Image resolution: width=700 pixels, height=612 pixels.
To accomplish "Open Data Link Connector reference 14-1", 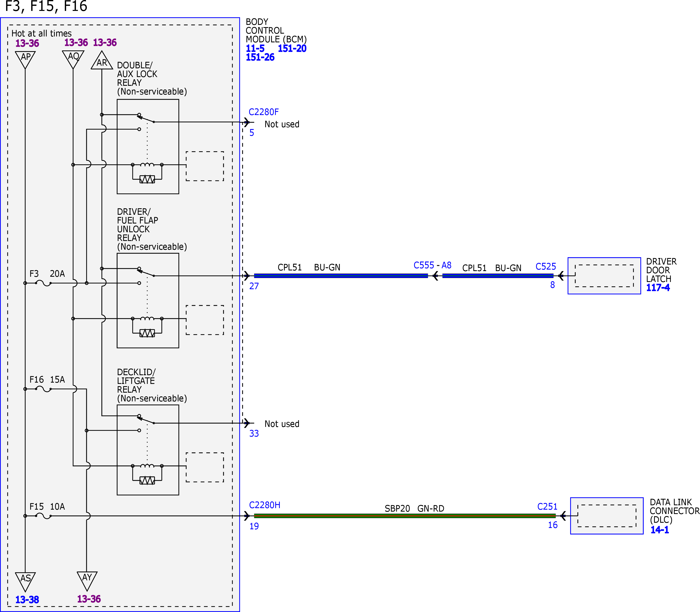I will click(x=660, y=530).
